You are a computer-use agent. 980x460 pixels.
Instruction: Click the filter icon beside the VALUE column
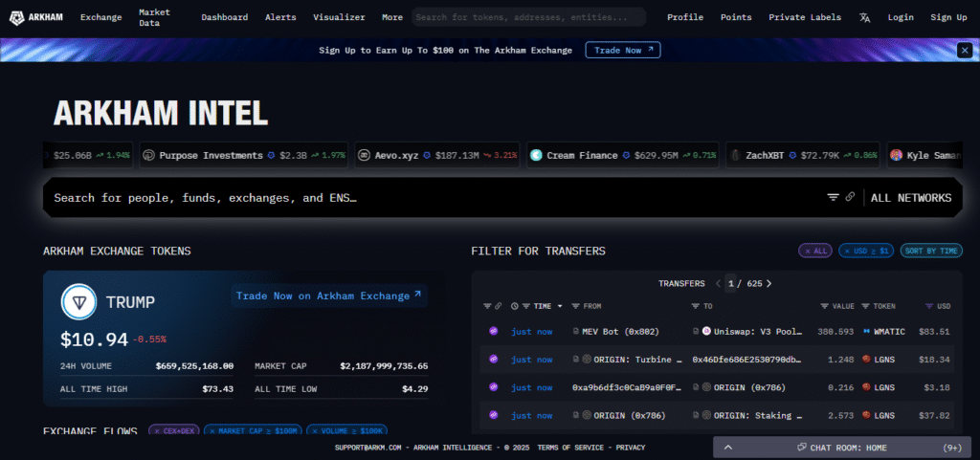[824, 306]
